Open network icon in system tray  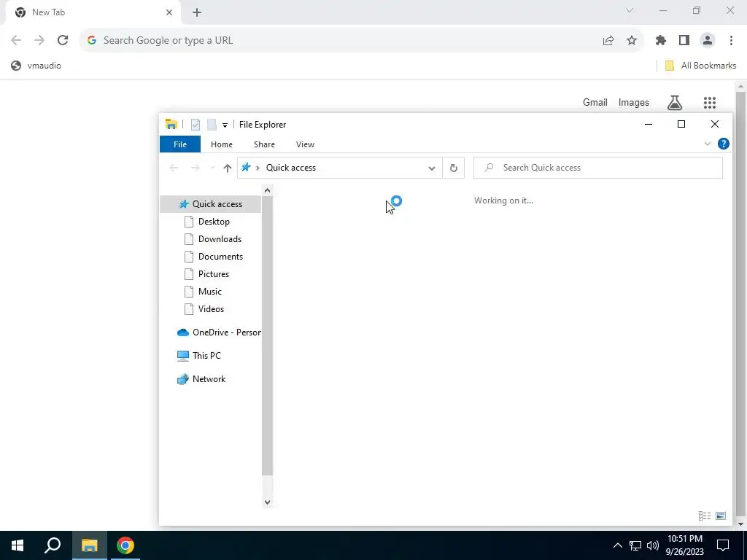635,545
